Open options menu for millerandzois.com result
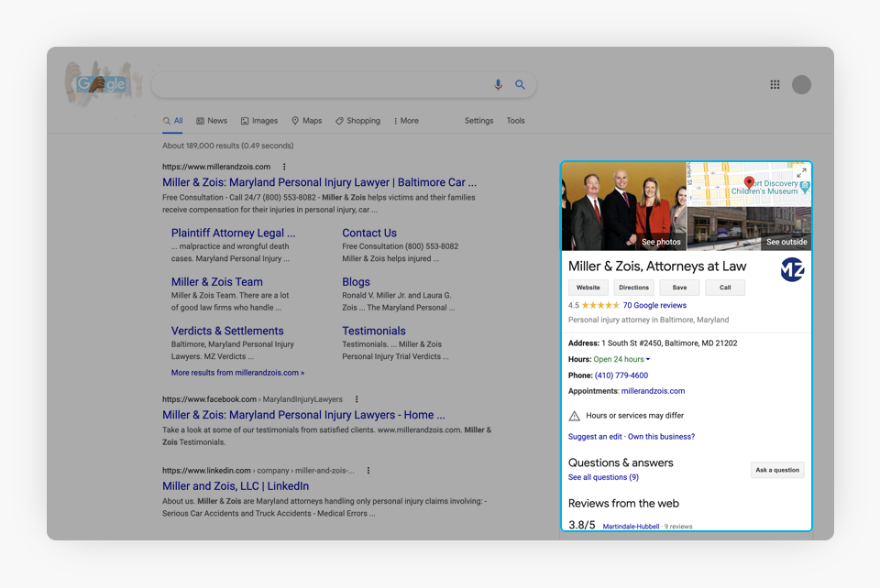880x588 pixels. click(x=284, y=167)
